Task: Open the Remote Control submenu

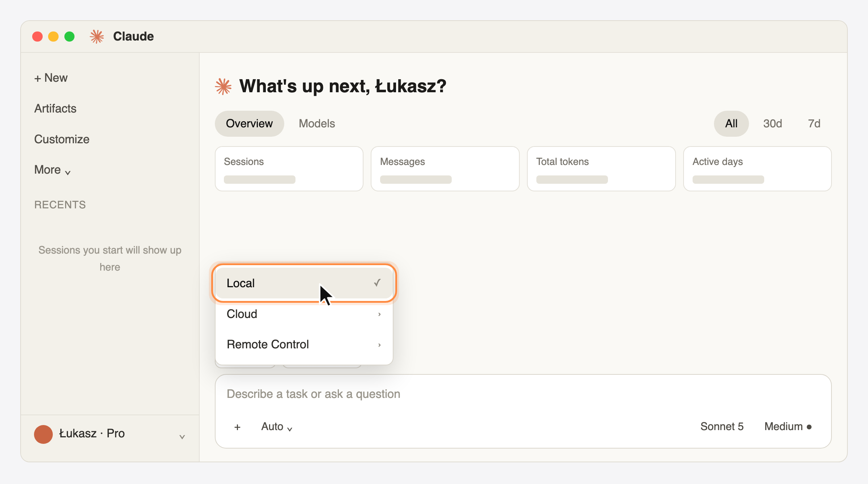Action: click(304, 344)
